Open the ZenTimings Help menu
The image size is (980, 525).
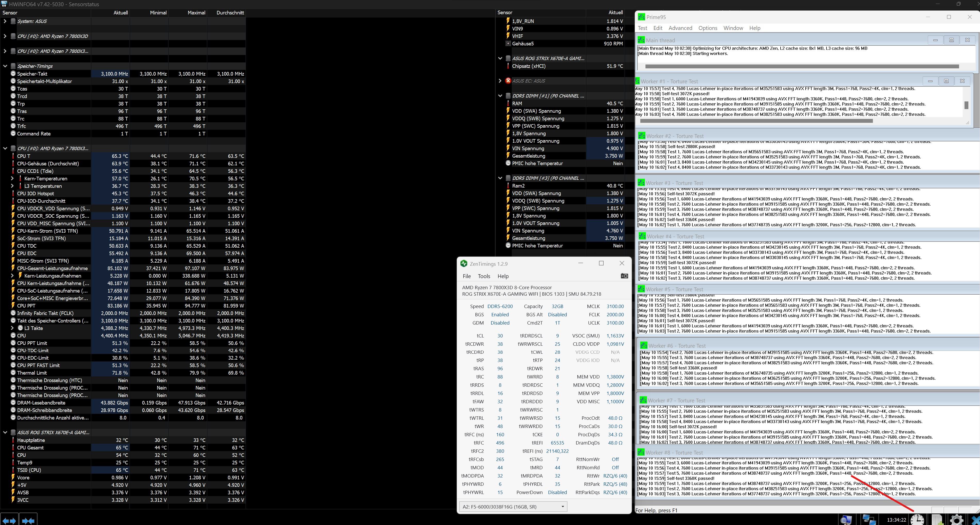coord(503,276)
